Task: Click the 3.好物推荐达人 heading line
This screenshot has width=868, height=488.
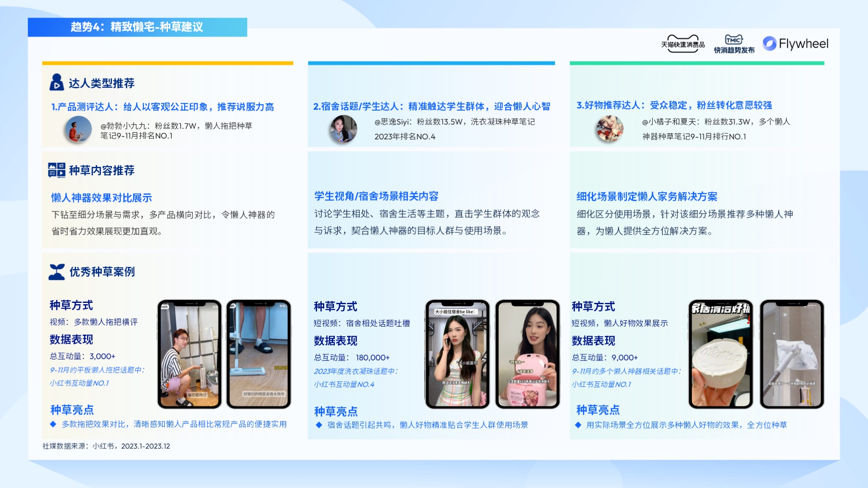Action: (674, 105)
